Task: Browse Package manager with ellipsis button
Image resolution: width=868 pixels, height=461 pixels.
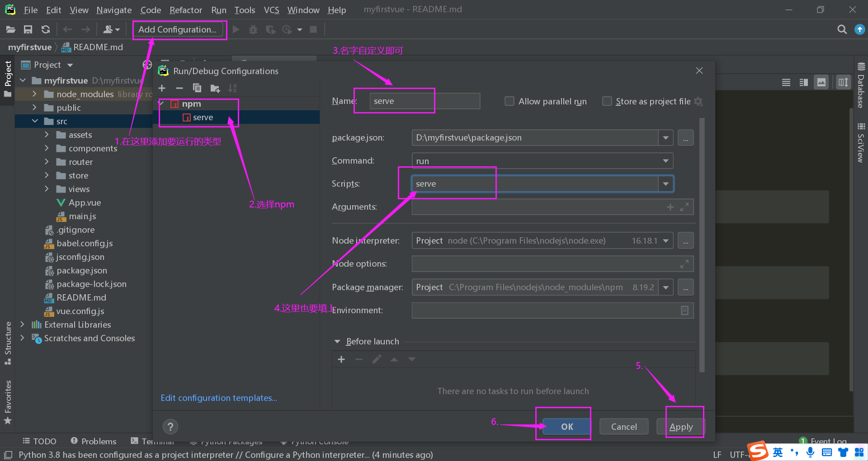Action: pos(686,287)
